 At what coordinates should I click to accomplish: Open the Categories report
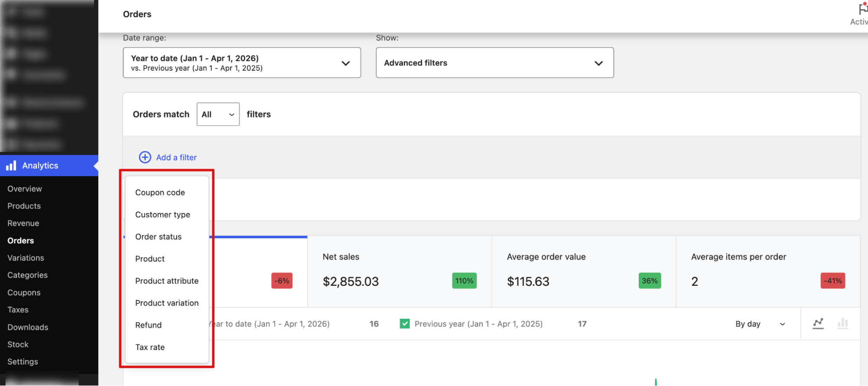pyautogui.click(x=27, y=275)
